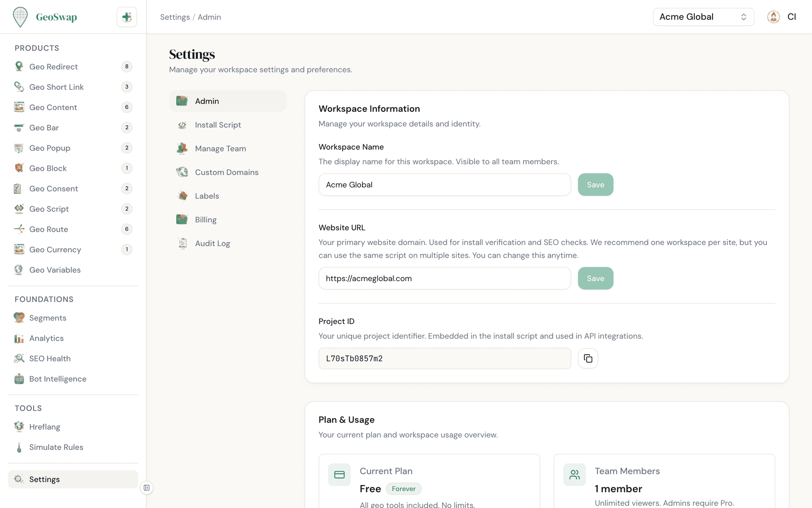Save the Workspace Name change
The width and height of the screenshot is (812, 508).
(x=595, y=185)
